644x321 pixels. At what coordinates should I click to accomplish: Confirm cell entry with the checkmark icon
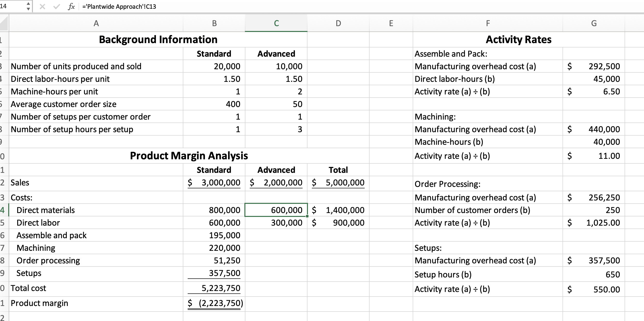point(56,7)
